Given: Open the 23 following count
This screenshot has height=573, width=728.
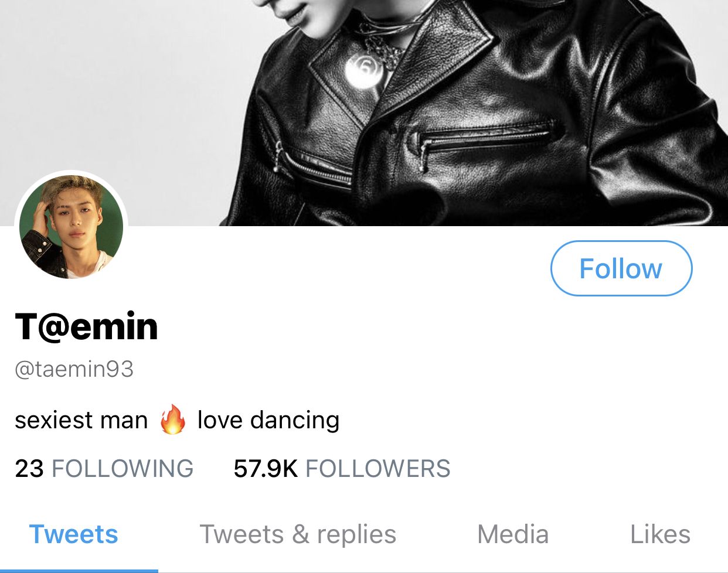Looking at the screenshot, I should click(29, 469).
